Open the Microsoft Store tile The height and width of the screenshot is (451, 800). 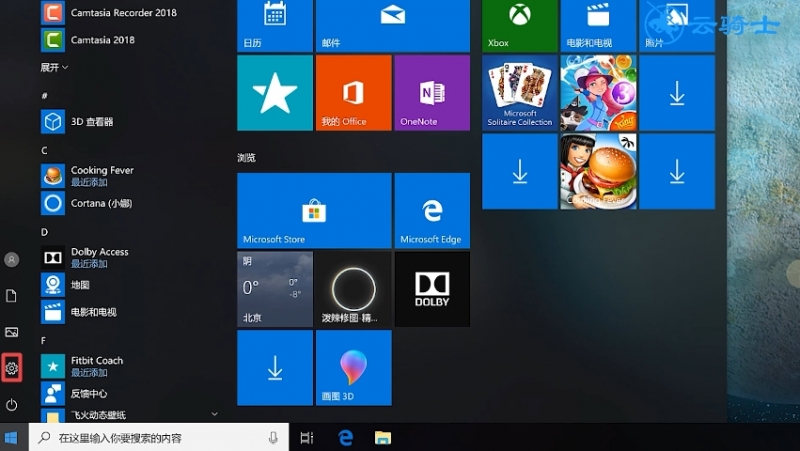[314, 211]
